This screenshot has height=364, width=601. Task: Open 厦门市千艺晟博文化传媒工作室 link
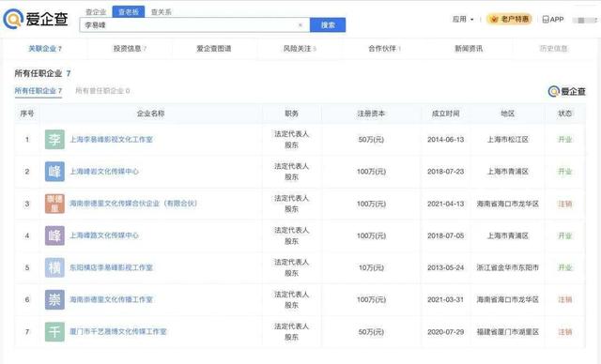pyautogui.click(x=118, y=331)
